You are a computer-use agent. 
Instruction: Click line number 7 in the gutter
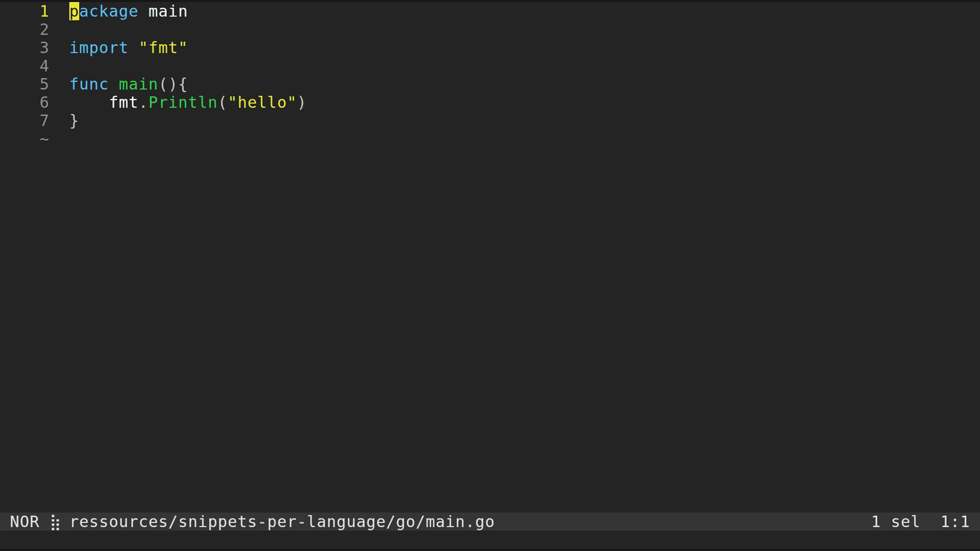click(44, 121)
